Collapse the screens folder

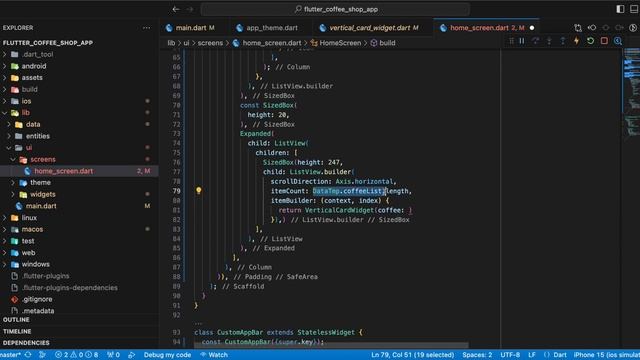[x=43, y=159]
